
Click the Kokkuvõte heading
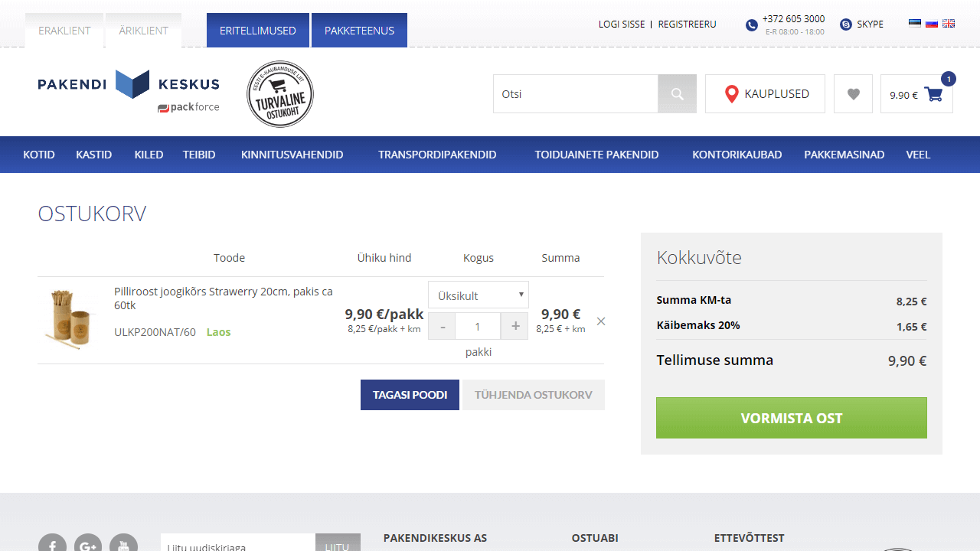click(x=699, y=257)
